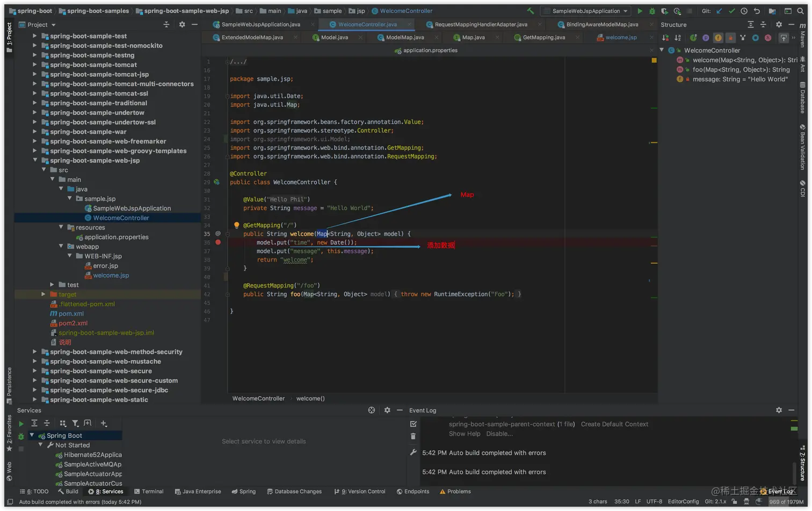Click the Create Default Context link
The height and width of the screenshot is (511, 812).
[x=614, y=424]
